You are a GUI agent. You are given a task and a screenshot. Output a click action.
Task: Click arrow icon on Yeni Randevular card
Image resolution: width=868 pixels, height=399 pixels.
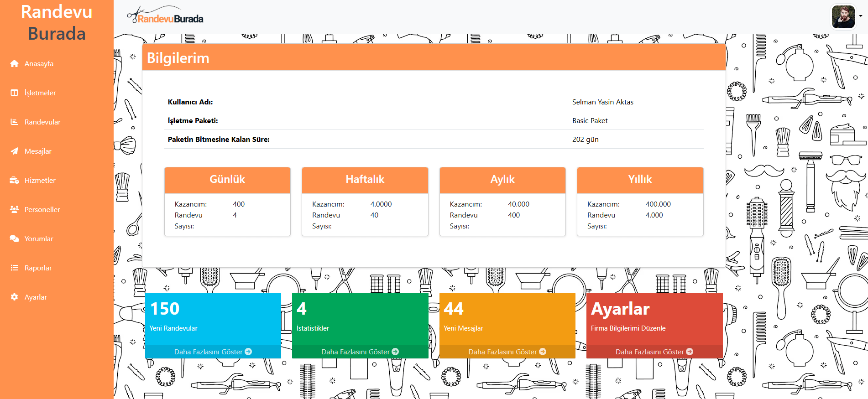click(248, 352)
